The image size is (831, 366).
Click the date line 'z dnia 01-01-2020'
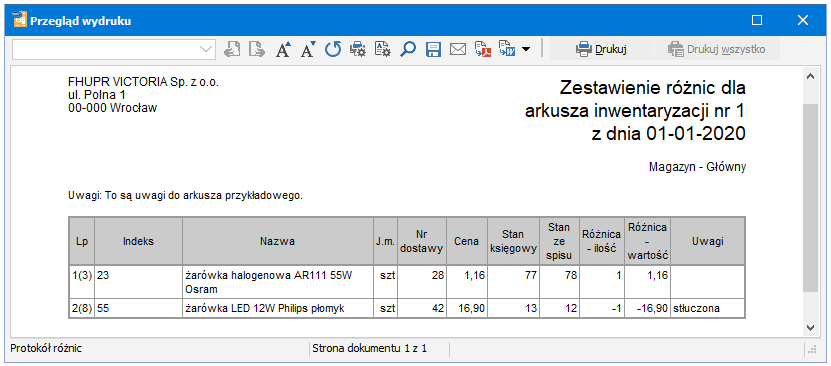pyautogui.click(x=668, y=133)
